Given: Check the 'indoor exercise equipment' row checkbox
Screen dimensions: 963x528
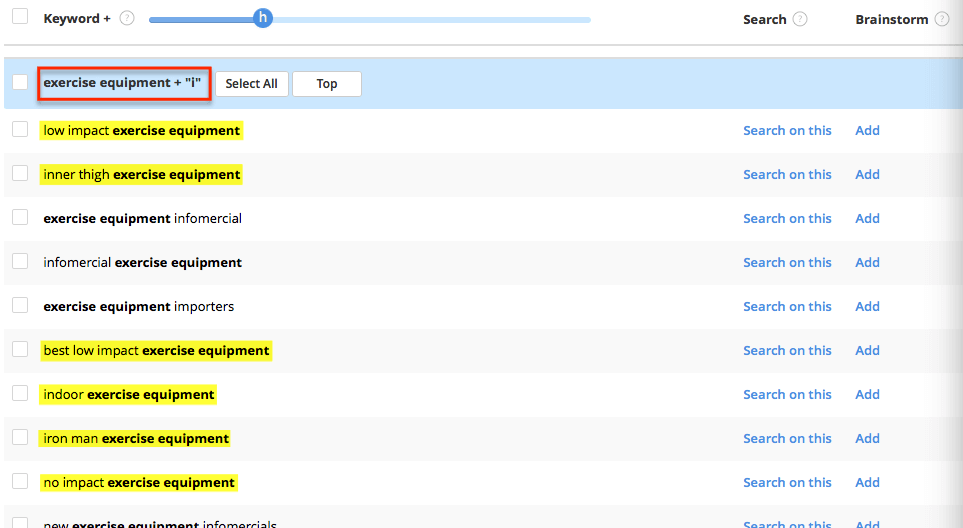Looking at the screenshot, I should point(20,393).
